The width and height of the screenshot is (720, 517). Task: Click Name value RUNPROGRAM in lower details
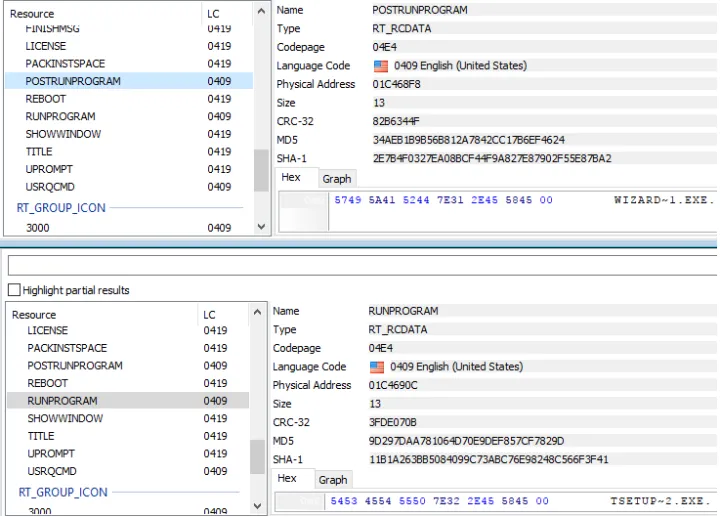coord(403,311)
